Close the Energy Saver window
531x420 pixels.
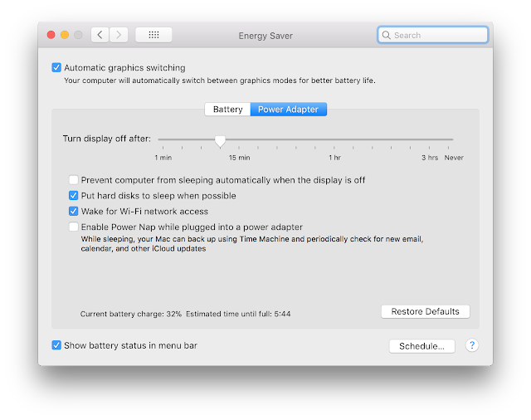[51, 35]
